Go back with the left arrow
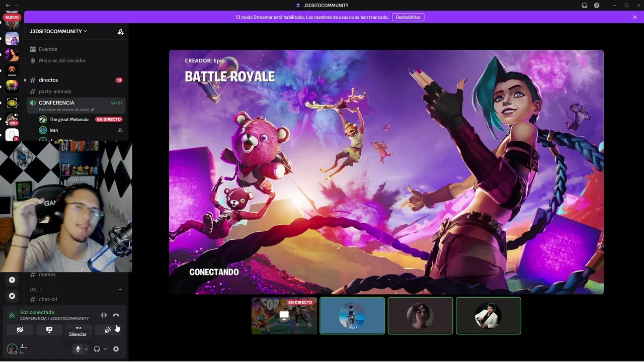The width and height of the screenshot is (644, 362). pos(8,5)
